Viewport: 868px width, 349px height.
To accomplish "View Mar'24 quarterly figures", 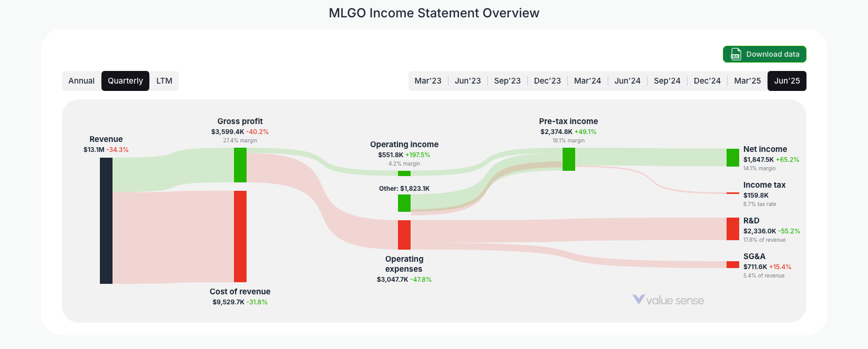I will (x=587, y=80).
